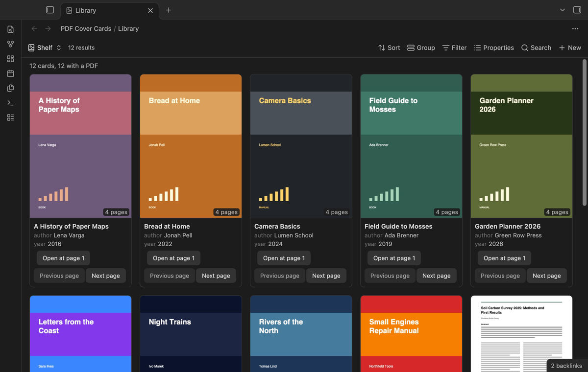
Task: Click Previous page on Garden Planner 2026
Action: (x=500, y=276)
